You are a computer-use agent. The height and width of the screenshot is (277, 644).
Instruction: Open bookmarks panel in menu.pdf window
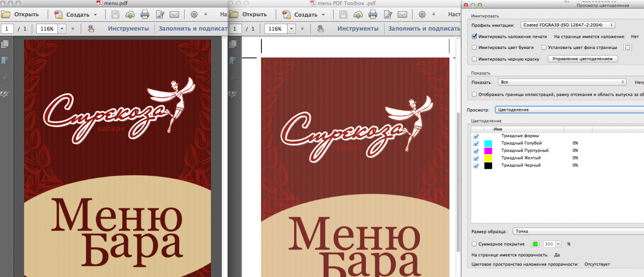pos(5,61)
